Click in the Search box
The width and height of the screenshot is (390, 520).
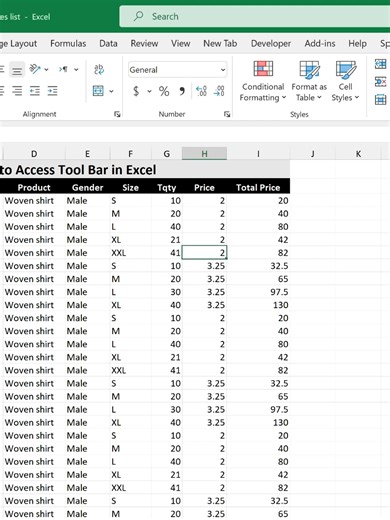[x=255, y=16]
